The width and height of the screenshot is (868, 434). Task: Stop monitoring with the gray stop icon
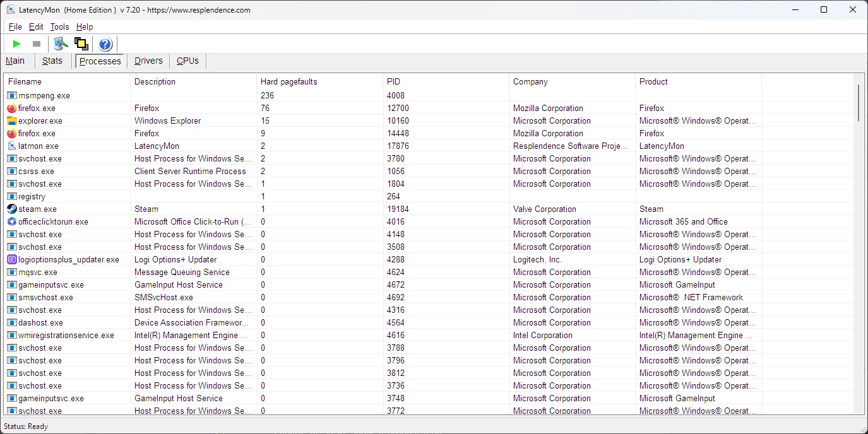pyautogui.click(x=37, y=44)
